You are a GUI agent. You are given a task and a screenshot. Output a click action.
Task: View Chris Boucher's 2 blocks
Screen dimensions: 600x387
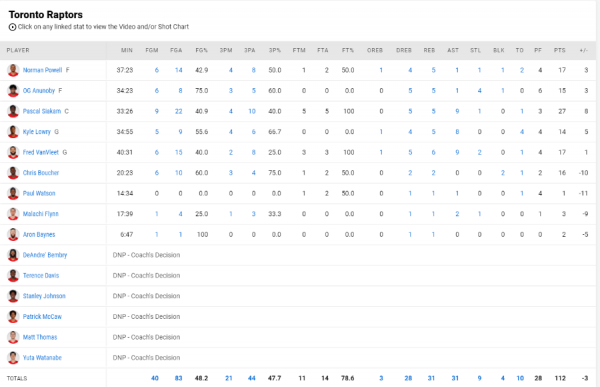tap(503, 173)
